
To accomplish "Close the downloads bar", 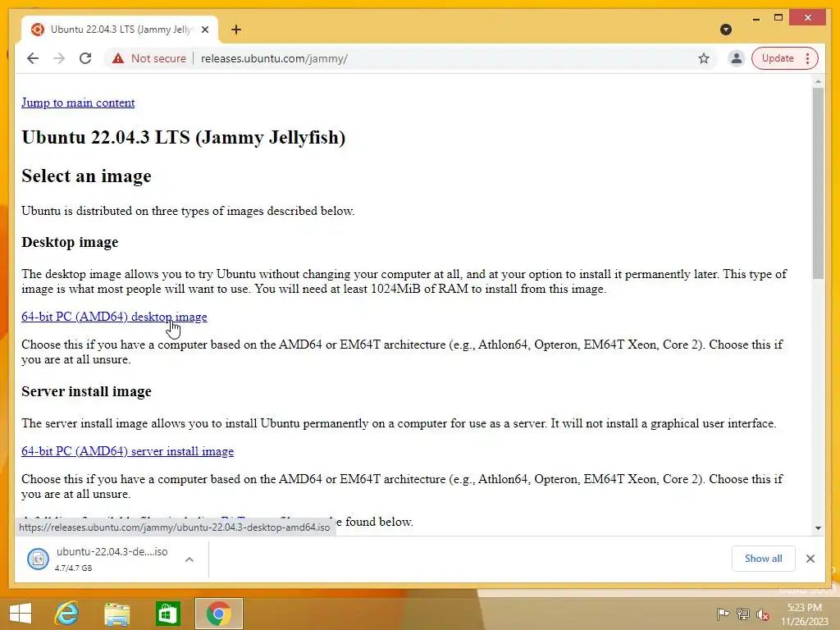I will point(810,559).
